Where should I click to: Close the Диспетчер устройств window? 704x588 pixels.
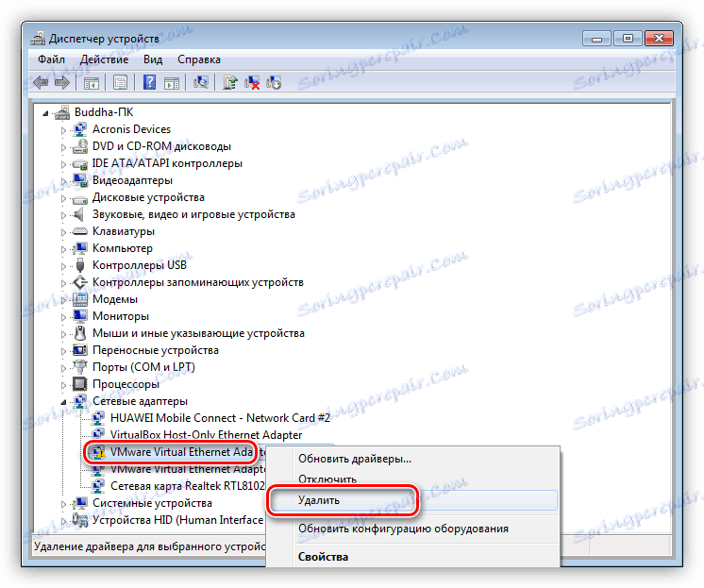(x=659, y=39)
